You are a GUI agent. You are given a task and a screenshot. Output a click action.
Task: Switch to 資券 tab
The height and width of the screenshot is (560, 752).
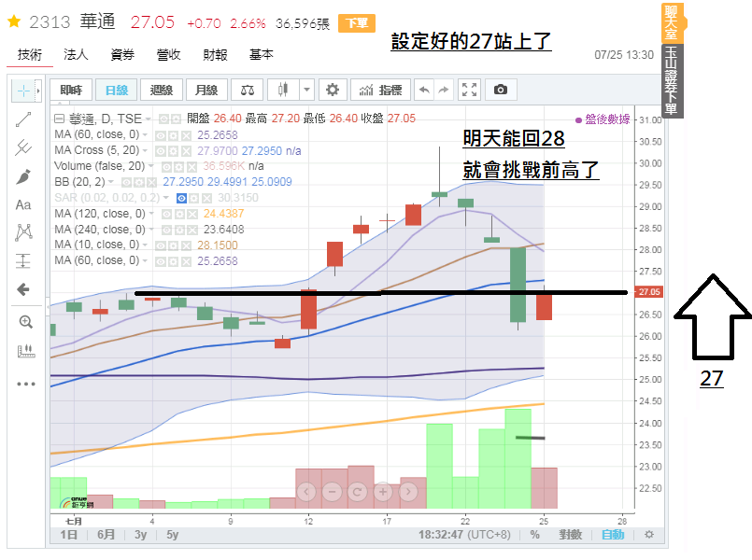point(122,55)
